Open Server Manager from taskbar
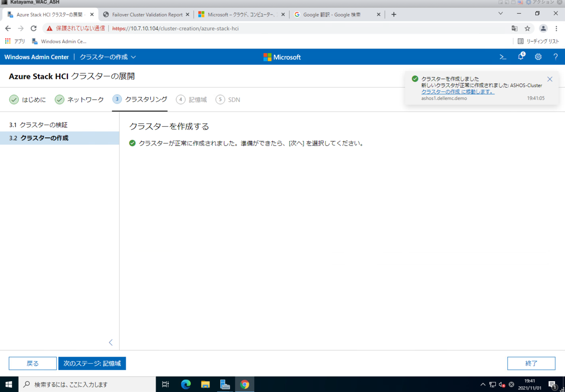565x392 pixels. click(x=225, y=384)
